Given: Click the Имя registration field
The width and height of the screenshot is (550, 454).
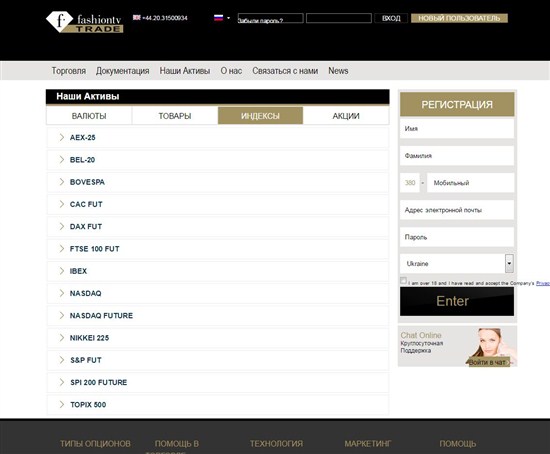Looking at the screenshot, I should coord(457,128).
